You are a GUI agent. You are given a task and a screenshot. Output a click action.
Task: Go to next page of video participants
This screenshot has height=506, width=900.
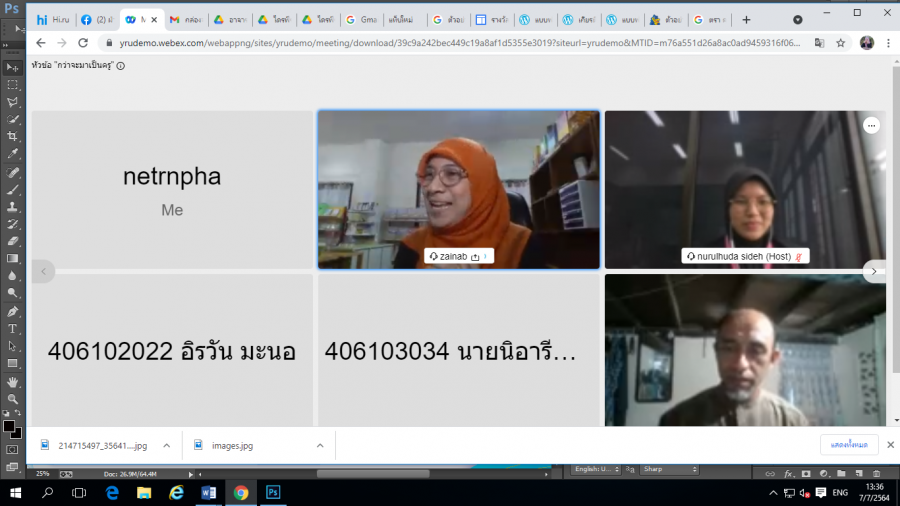click(873, 271)
